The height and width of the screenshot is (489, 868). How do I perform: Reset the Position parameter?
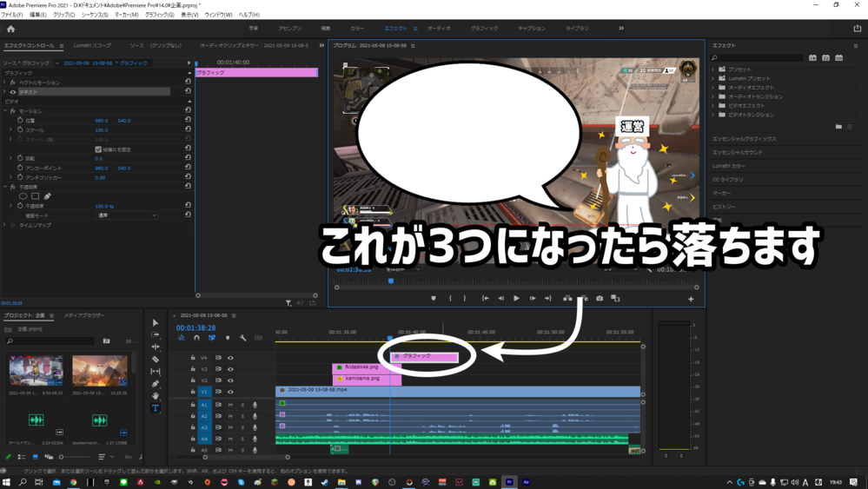189,120
